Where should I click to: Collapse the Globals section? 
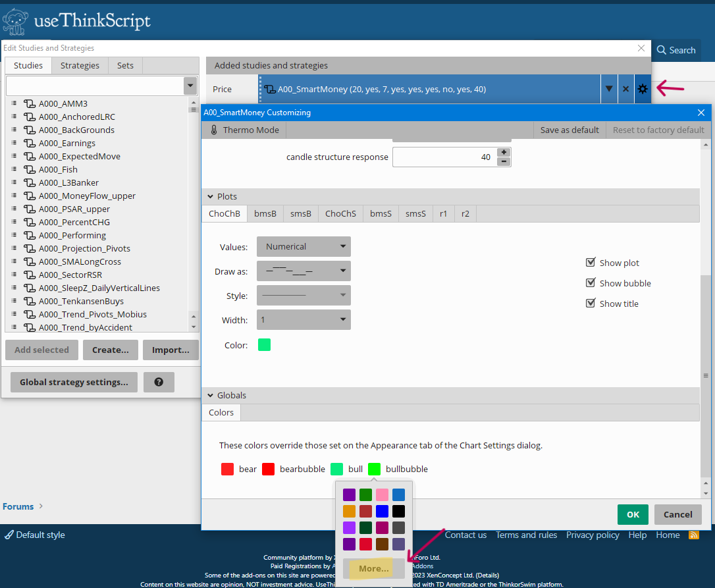(210, 396)
